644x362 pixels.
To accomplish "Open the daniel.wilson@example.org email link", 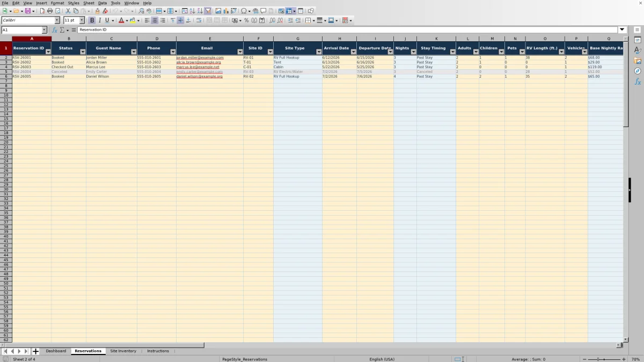I will [199, 76].
